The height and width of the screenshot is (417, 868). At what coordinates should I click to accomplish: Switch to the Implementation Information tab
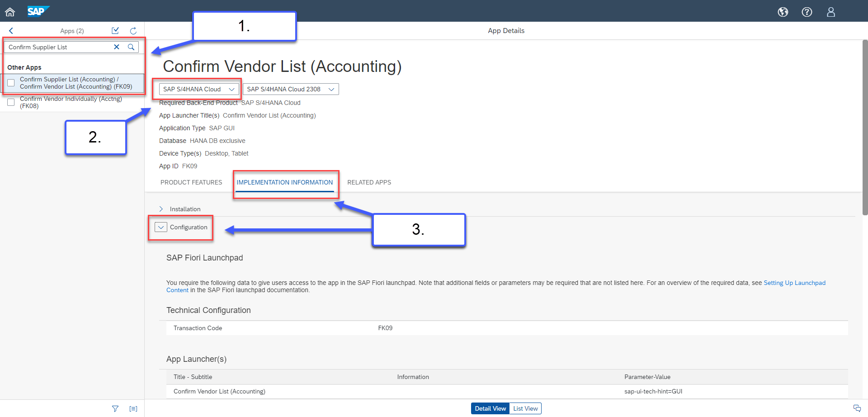[285, 182]
